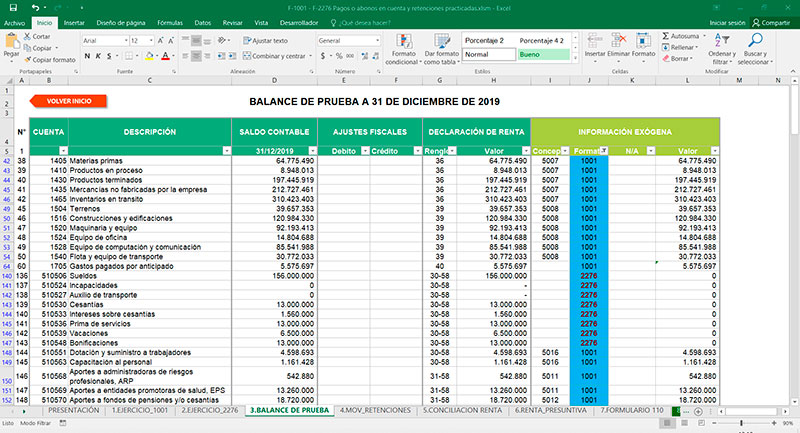Open Dar formato como tabla menu
This screenshot has width=800, height=433.
pyautogui.click(x=442, y=49)
